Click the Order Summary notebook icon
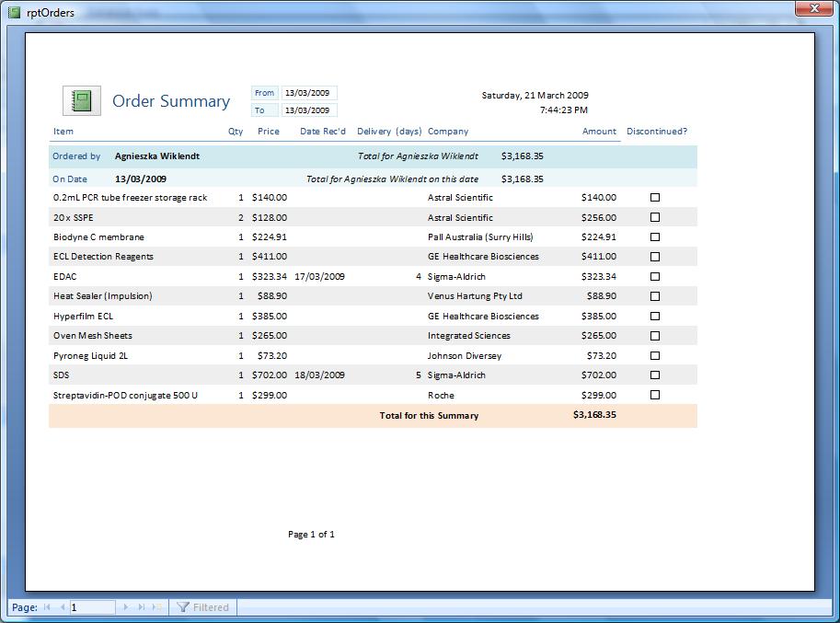Viewport: 840px width, 623px height. click(x=82, y=101)
